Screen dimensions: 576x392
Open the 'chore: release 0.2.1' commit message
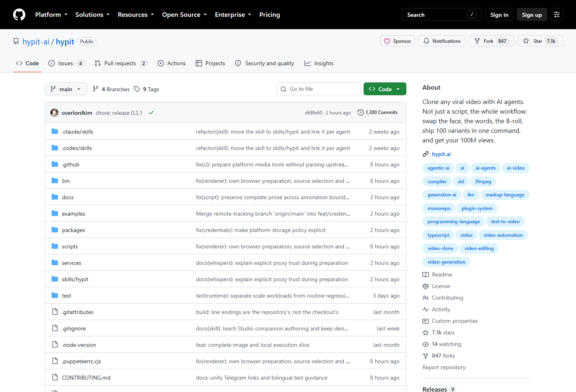pos(119,113)
